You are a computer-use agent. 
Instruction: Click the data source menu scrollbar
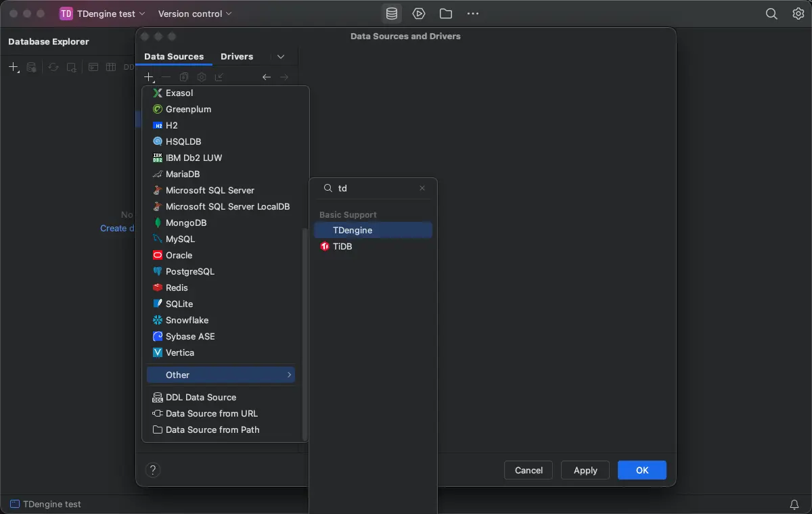coord(304,334)
